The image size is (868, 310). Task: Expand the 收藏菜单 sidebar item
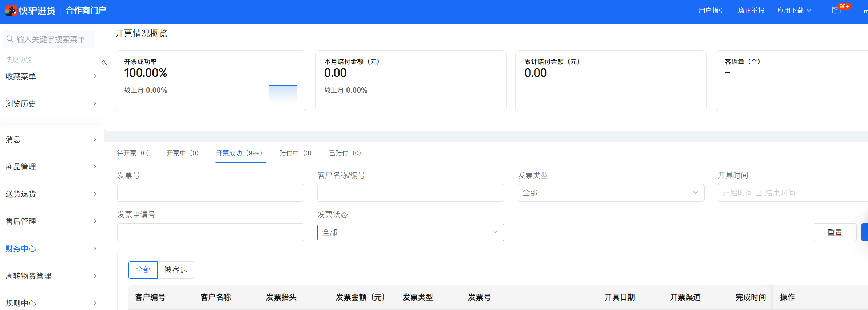click(51, 76)
